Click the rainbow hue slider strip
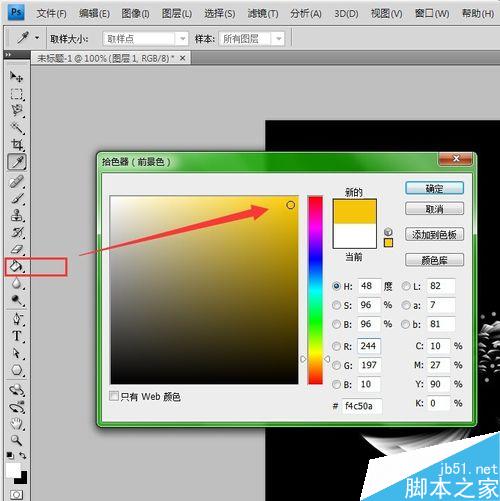 (315, 290)
